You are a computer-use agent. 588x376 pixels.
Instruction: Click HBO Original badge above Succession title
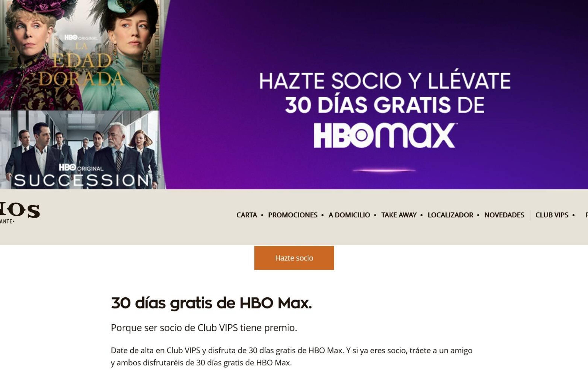[81, 168]
